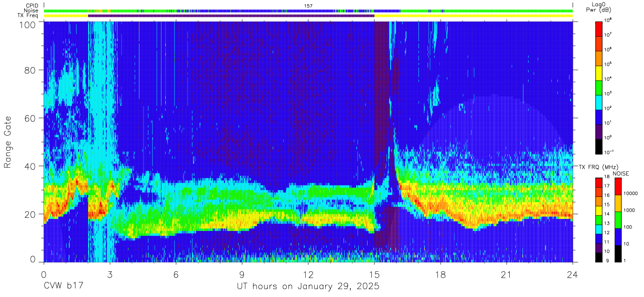Click the 20 label on the Range Gate axis
Screen dimensions: 644x297
pos(30,214)
